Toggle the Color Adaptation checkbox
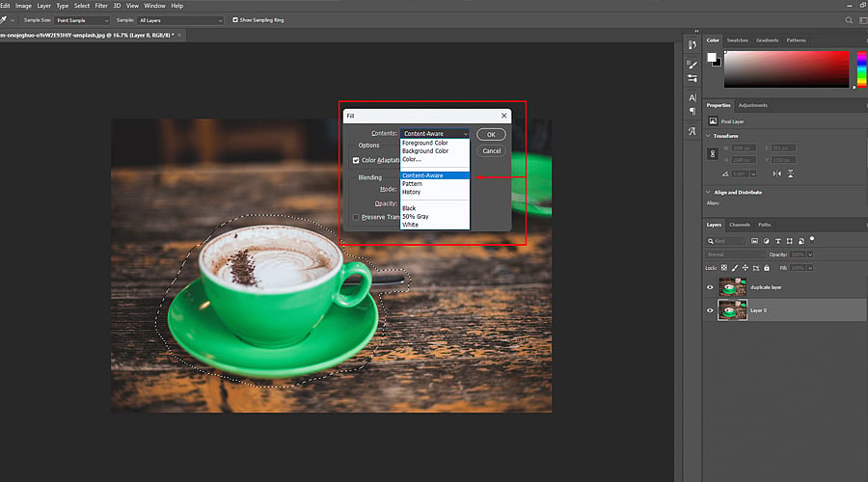The width and height of the screenshot is (868, 482). point(356,160)
